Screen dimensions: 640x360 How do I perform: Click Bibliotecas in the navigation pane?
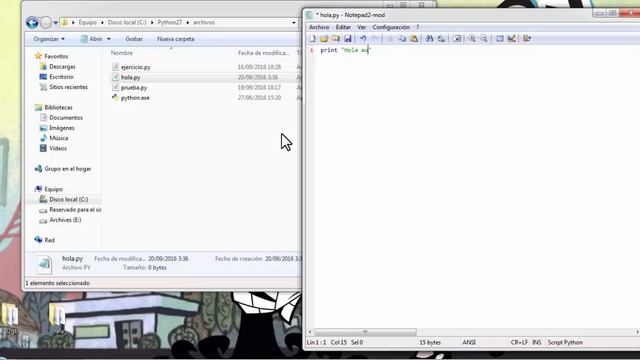(x=58, y=107)
